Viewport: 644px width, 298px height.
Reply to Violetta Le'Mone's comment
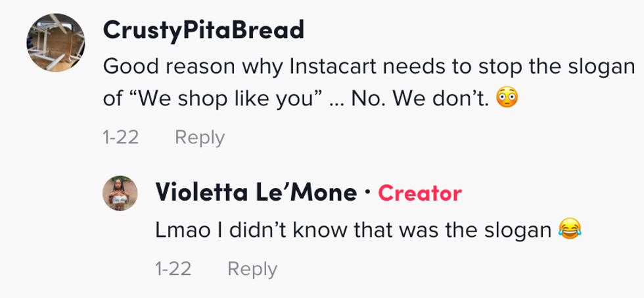(252, 268)
